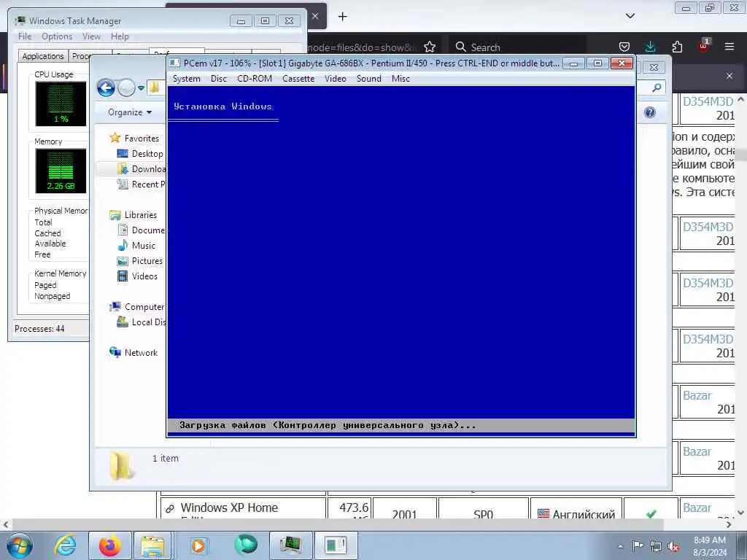Click muted volume tray icon
The width and height of the screenshot is (747, 560).
[674, 546]
